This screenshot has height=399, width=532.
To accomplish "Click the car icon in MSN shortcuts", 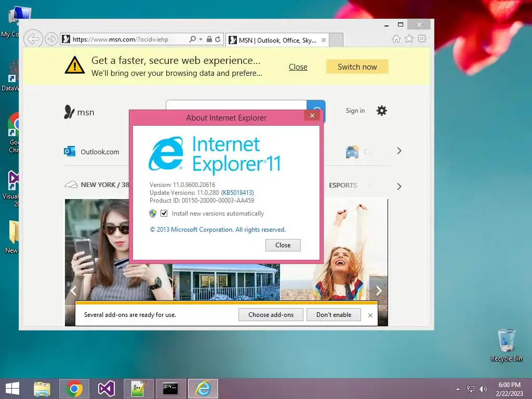I will coord(352,152).
